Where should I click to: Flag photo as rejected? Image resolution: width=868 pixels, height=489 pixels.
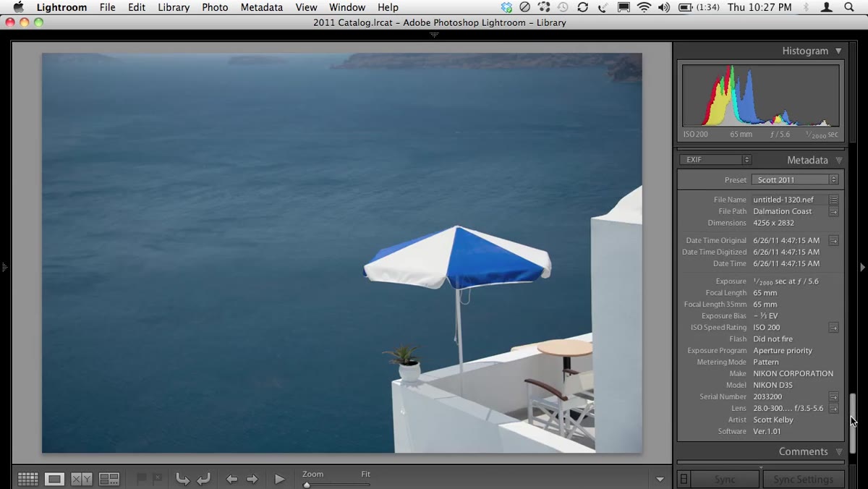157,479
